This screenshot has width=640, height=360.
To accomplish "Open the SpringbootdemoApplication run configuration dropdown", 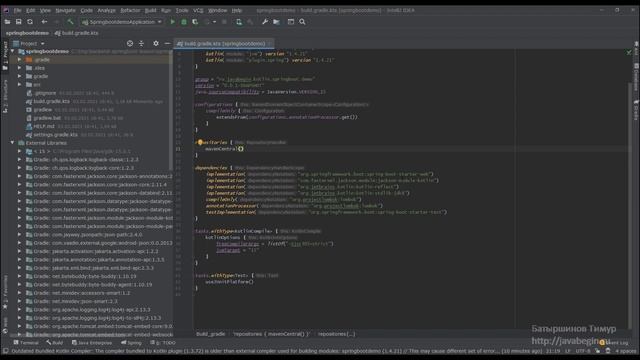I will coord(122,22).
